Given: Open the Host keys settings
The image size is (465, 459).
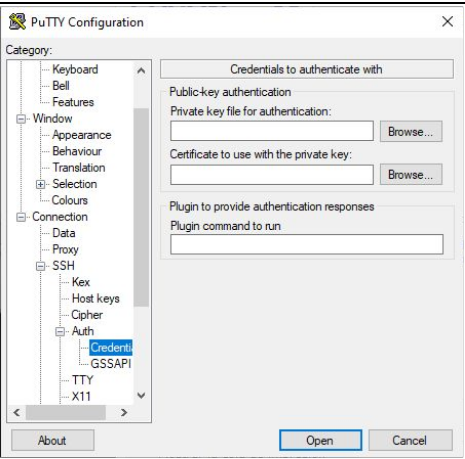Looking at the screenshot, I should click(x=96, y=298).
